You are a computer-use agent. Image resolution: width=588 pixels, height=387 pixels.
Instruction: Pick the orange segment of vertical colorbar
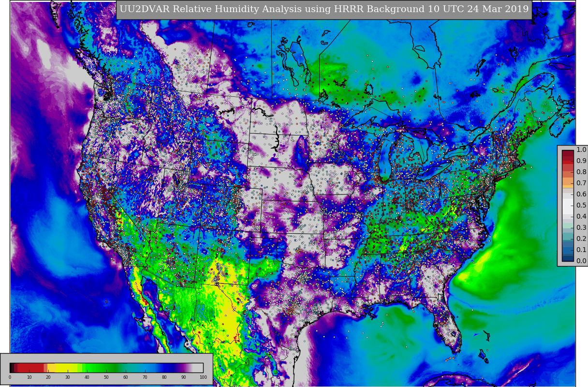[568, 182]
